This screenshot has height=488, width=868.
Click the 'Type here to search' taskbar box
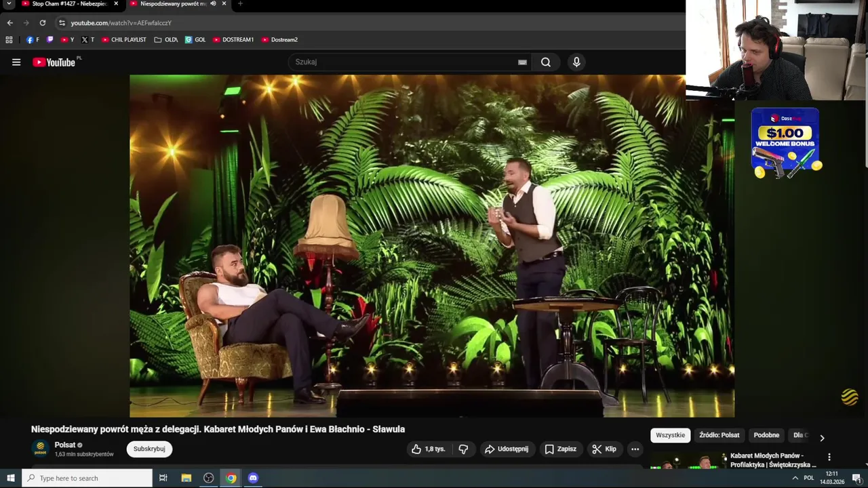point(87,478)
